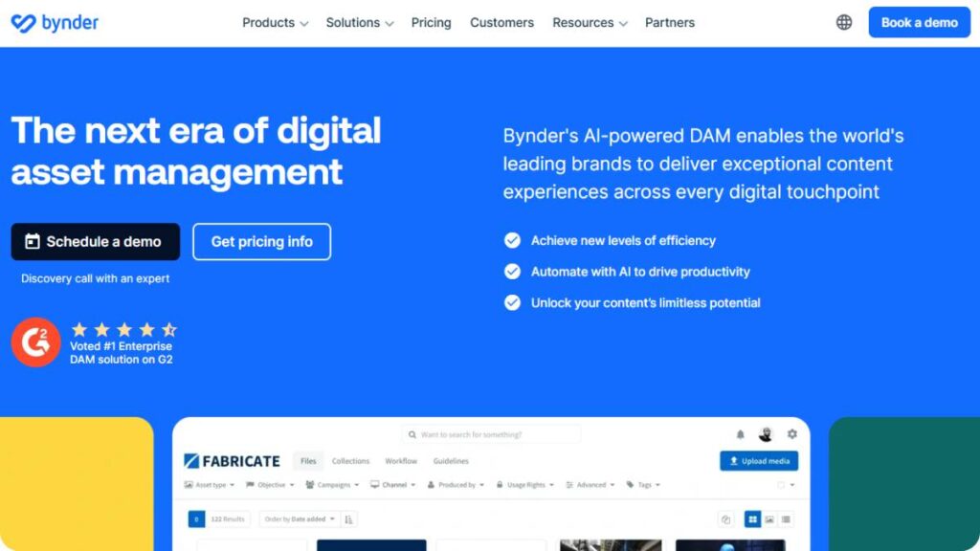The height and width of the screenshot is (551, 980).
Task: Click 'Discovery call with an expert' text
Action: (95, 278)
